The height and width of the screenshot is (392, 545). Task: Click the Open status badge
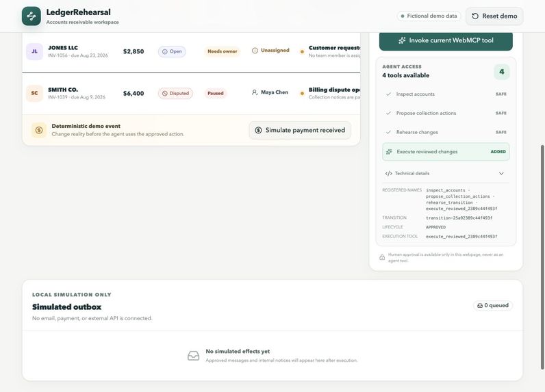(x=172, y=51)
